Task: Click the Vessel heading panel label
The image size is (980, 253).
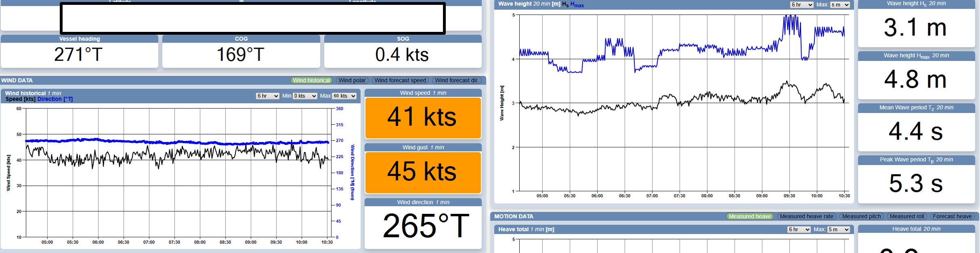Action: pyautogui.click(x=80, y=39)
